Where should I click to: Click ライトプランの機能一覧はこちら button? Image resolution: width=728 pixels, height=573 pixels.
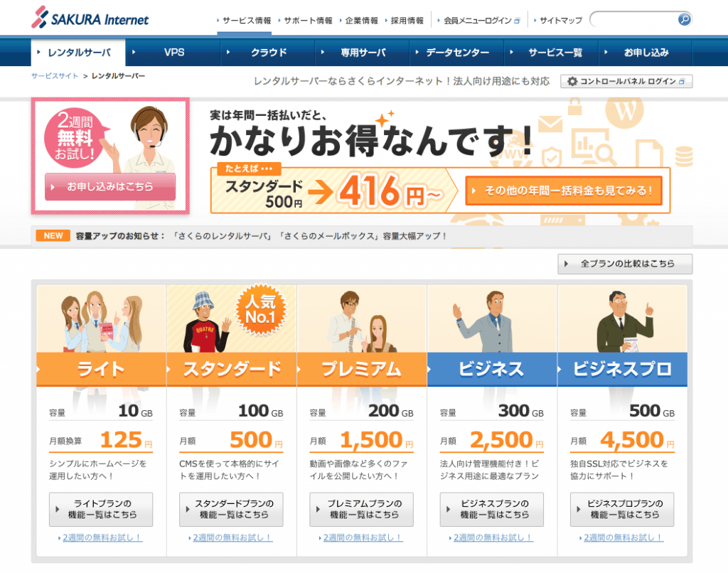click(x=101, y=510)
